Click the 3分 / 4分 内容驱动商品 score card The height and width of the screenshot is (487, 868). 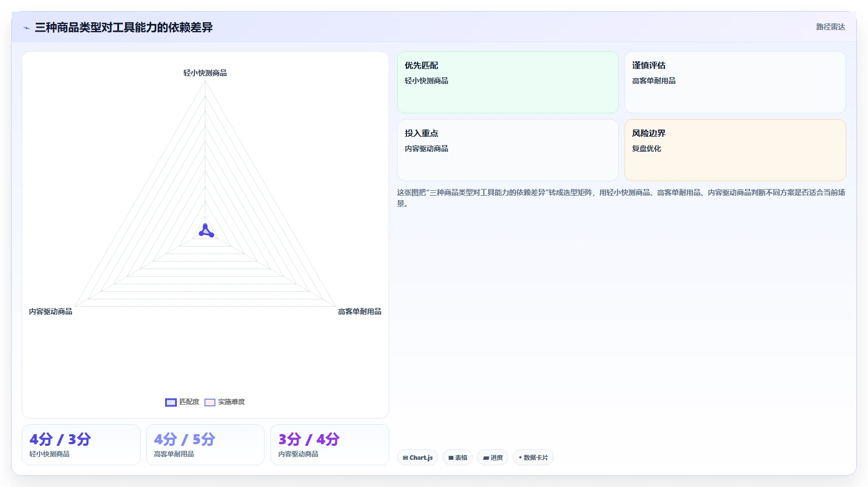coord(330,445)
